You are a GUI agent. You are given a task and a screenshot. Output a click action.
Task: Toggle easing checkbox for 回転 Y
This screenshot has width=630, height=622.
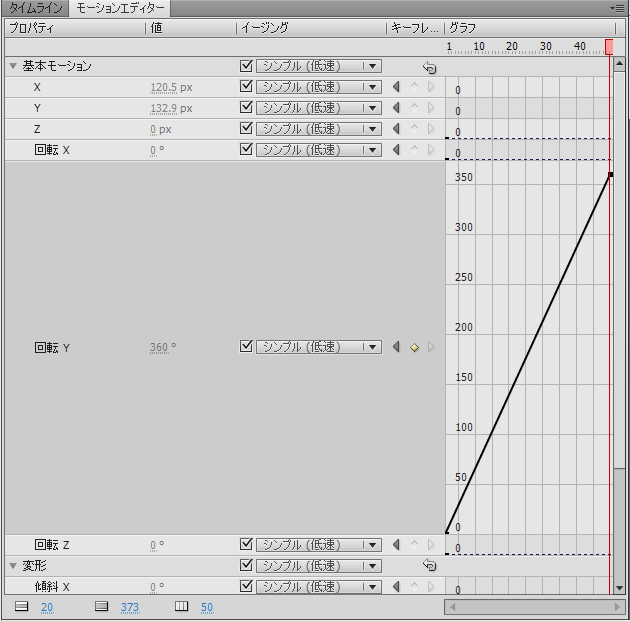(x=246, y=346)
